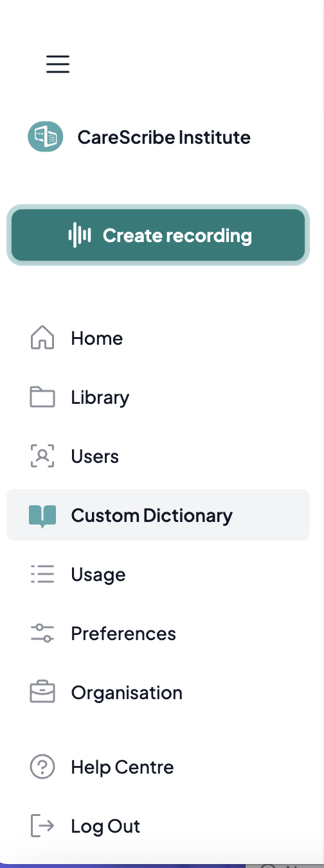Click the Help Centre question-mark icon
This screenshot has width=324, height=868.
click(x=42, y=767)
